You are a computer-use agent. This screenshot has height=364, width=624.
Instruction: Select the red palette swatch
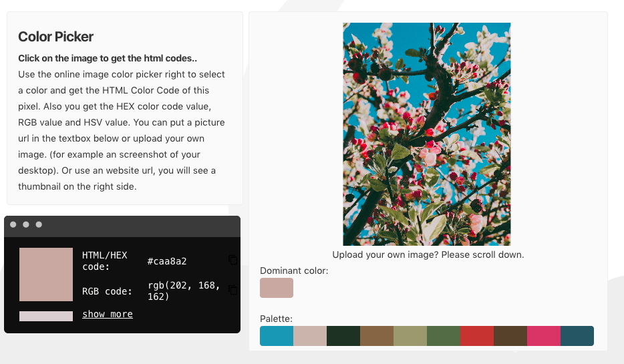coord(477,336)
